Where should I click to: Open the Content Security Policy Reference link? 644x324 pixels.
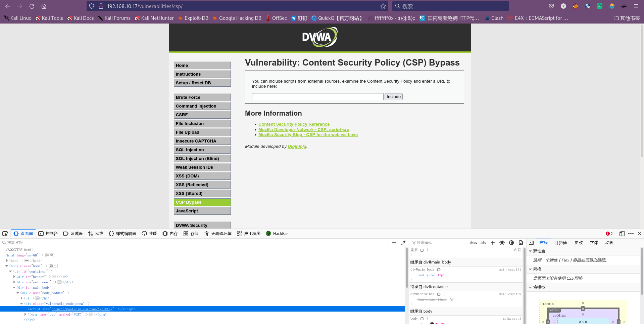pyautogui.click(x=294, y=124)
